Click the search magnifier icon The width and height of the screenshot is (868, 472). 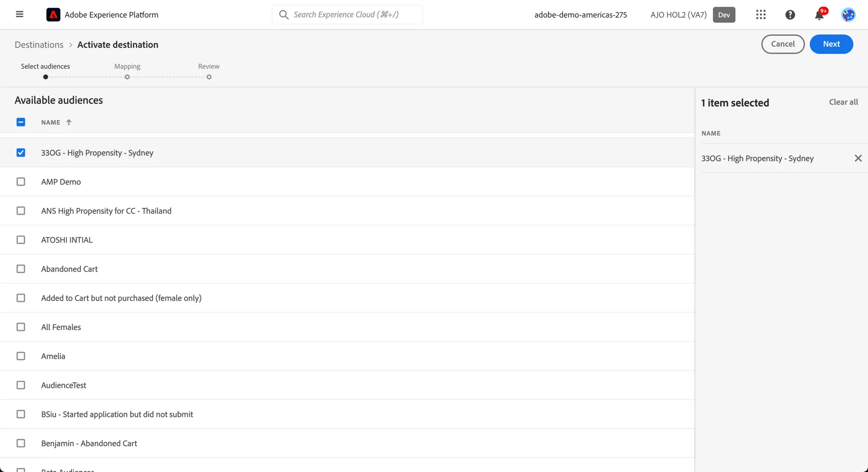284,15
